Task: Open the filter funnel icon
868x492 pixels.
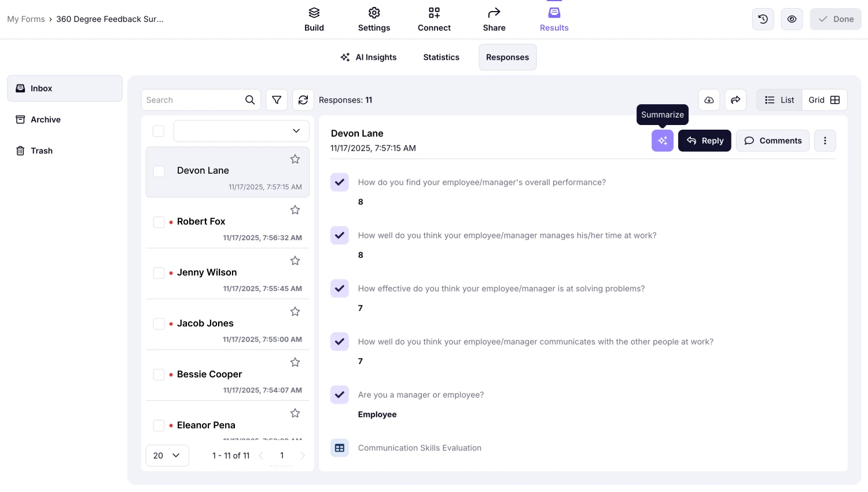Action: pos(277,100)
